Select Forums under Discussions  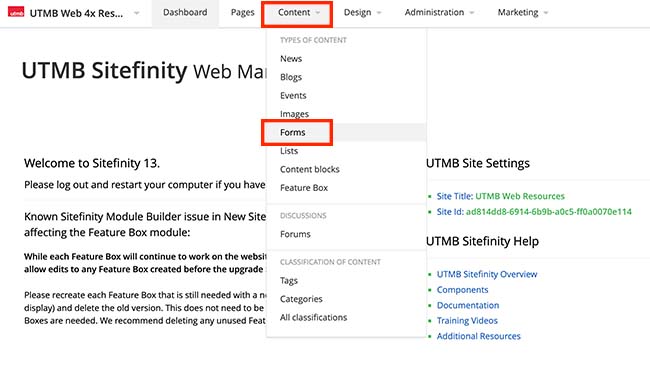[x=295, y=234]
